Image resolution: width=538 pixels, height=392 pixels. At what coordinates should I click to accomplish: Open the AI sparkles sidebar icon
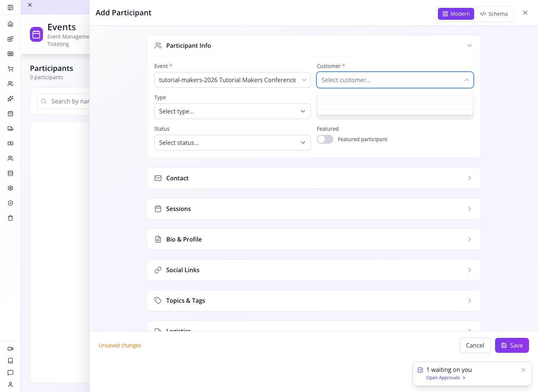click(10, 99)
